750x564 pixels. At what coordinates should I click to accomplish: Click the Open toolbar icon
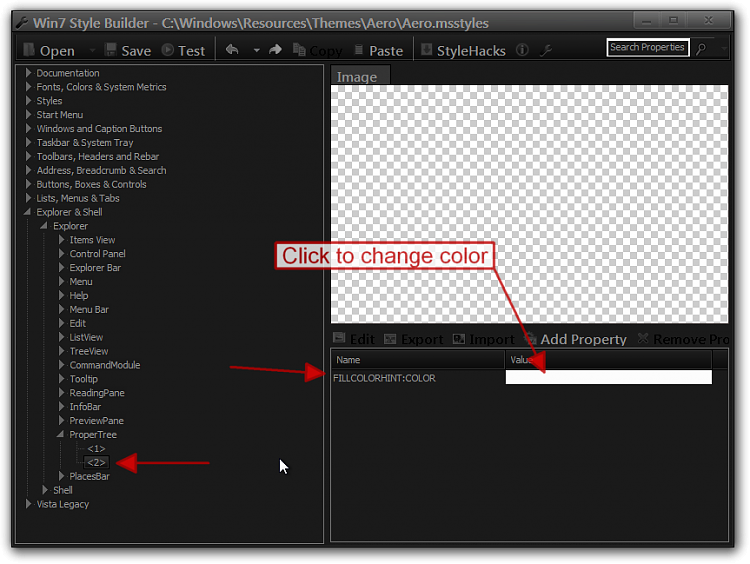[29, 50]
